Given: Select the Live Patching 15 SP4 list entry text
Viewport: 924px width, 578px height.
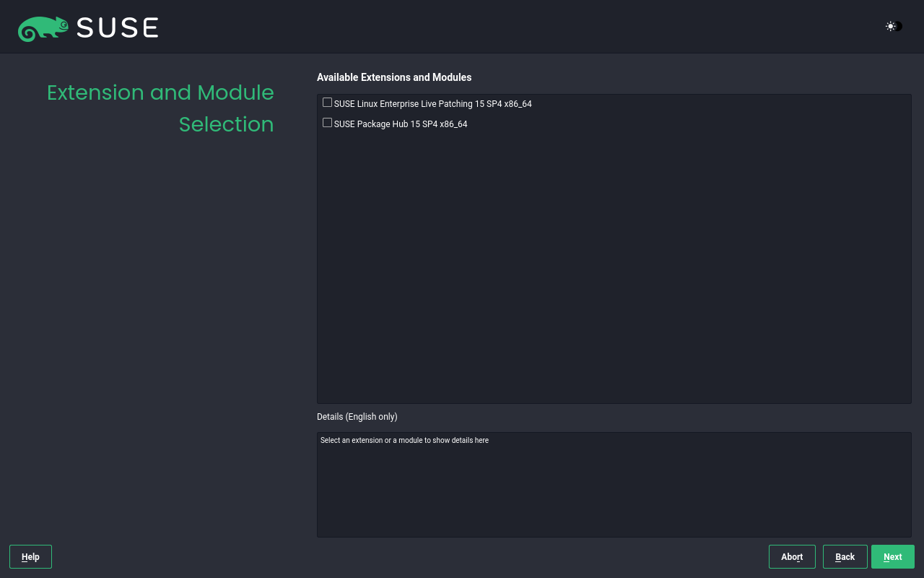Looking at the screenshot, I should [x=432, y=104].
